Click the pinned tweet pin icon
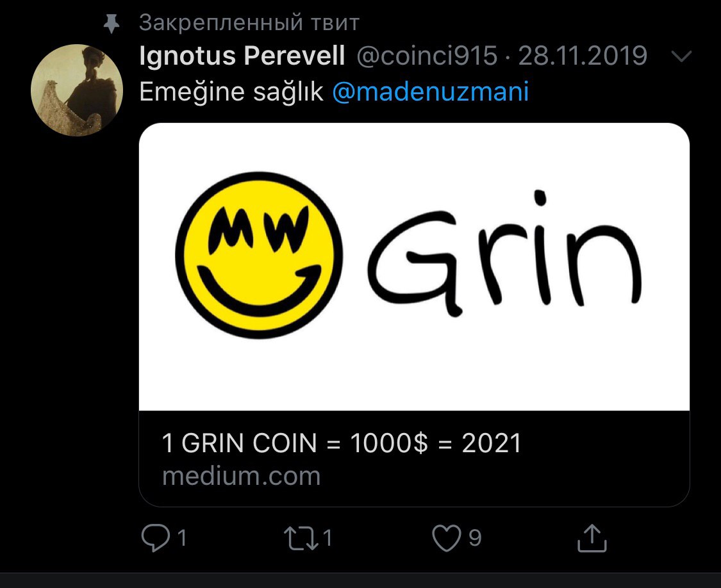Image resolution: width=721 pixels, height=588 pixels. (x=112, y=24)
